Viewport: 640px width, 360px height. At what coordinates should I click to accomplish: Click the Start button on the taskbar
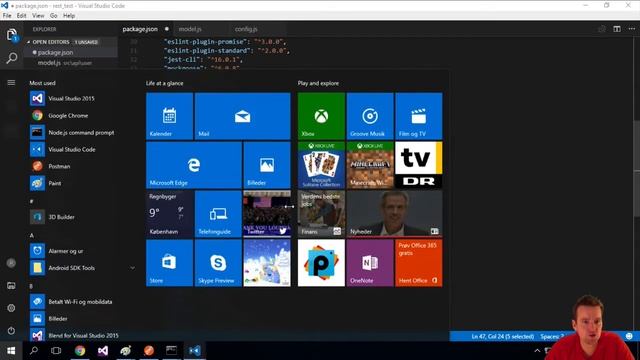point(11,351)
